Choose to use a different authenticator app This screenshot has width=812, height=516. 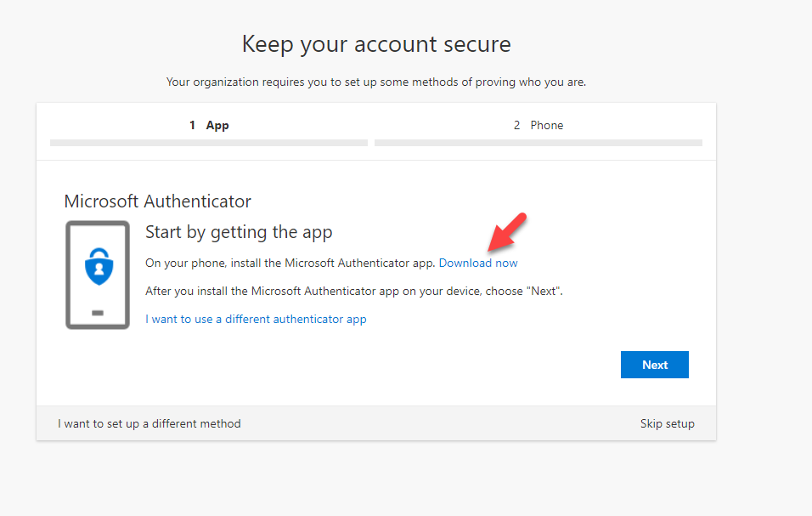pos(256,320)
